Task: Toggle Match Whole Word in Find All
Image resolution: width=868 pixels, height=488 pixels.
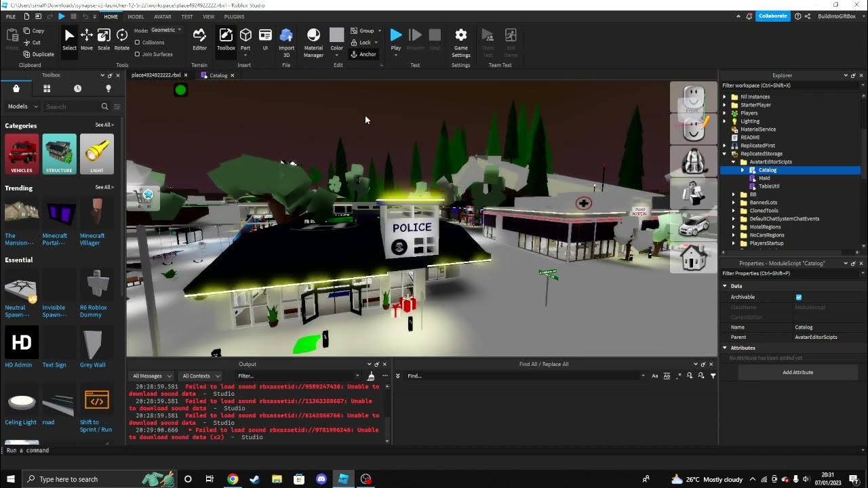Action: click(667, 376)
